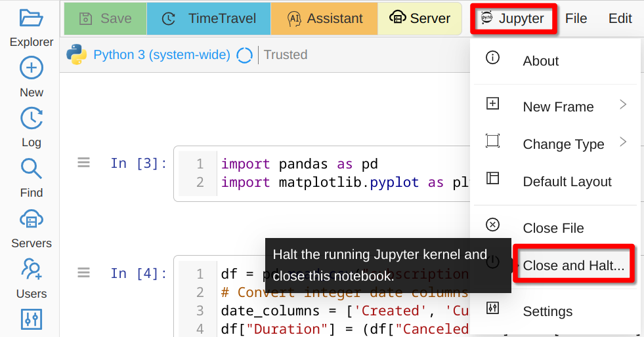The height and width of the screenshot is (337, 644).
Task: Open the Explorer folder icon
Action: 31,18
